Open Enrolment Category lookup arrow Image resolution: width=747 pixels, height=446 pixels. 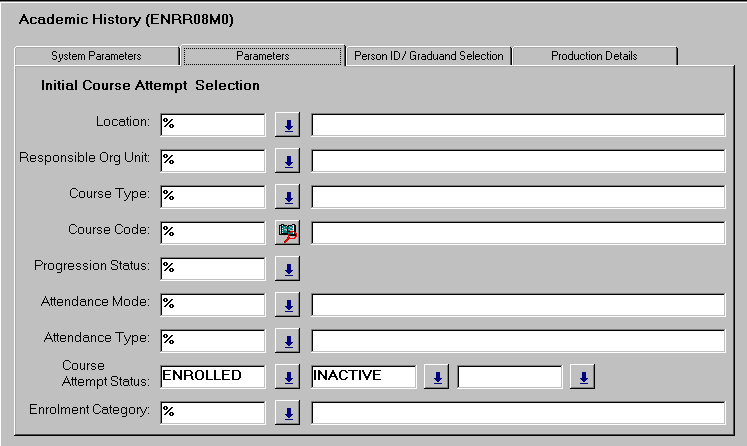[288, 413]
